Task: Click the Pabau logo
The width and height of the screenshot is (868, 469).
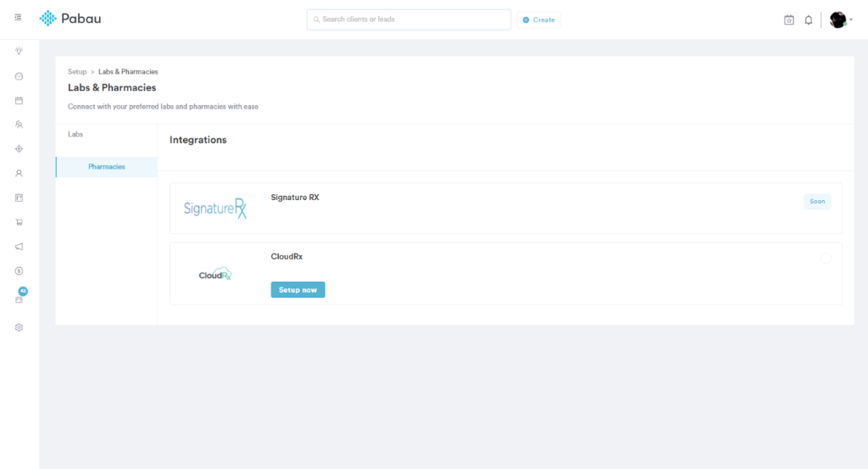Action: pos(70,19)
